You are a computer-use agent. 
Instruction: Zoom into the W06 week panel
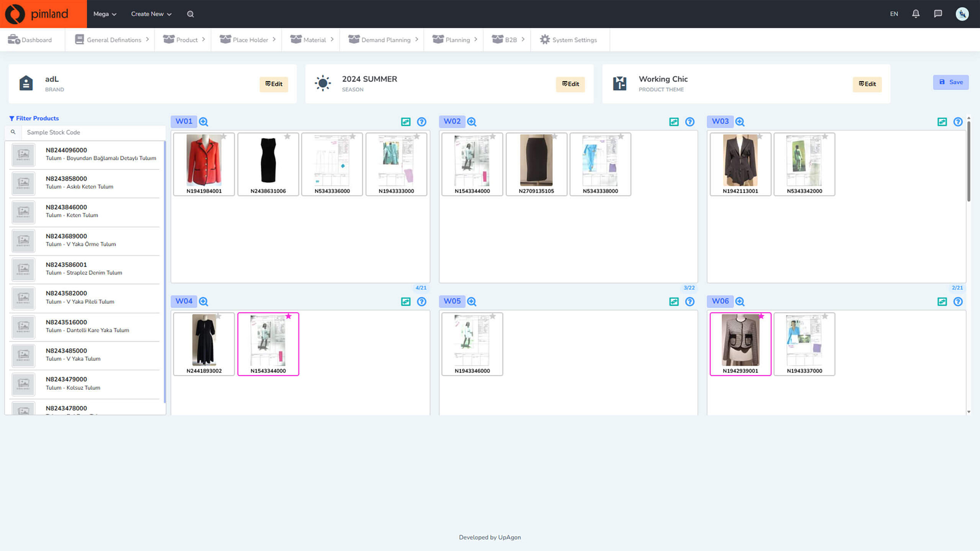coord(740,302)
